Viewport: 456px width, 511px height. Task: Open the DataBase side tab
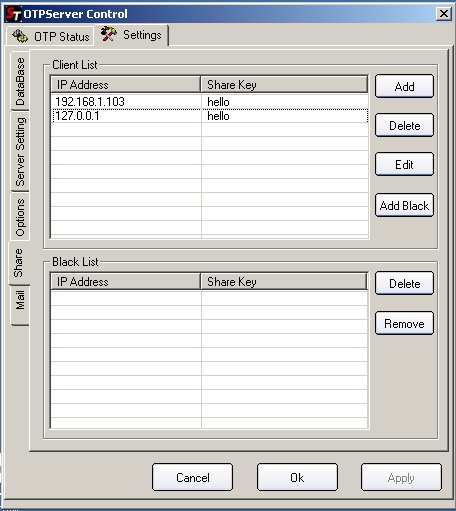click(20, 81)
